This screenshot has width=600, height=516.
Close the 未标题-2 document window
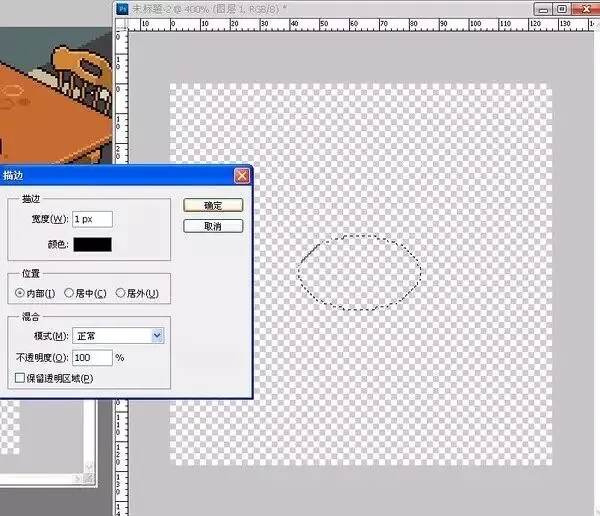pos(586,9)
